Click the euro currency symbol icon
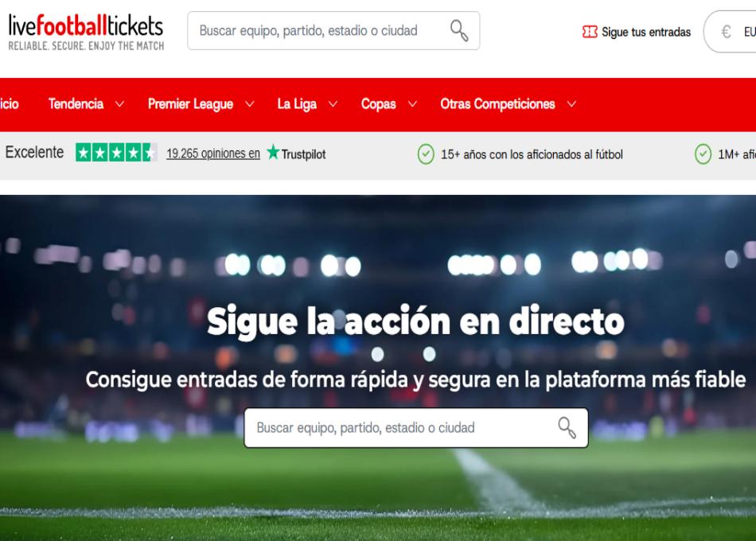Screen dimensions: 756x541 coord(726,32)
